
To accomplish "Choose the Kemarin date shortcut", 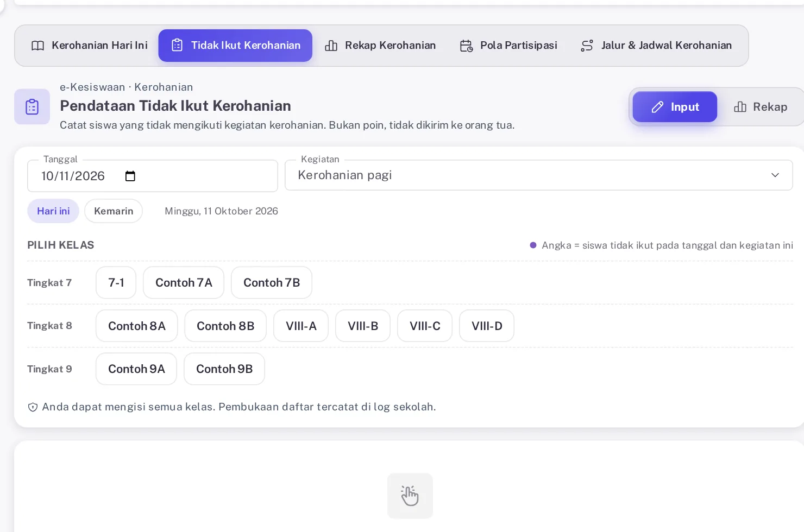I will 114,211.
